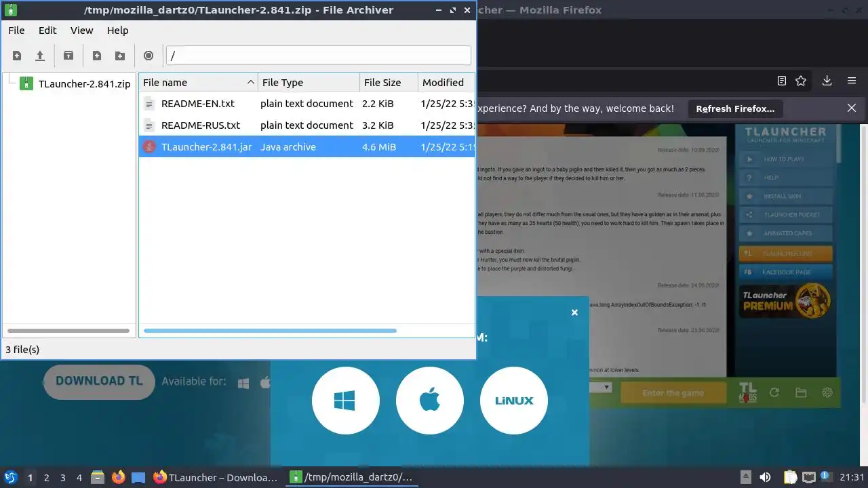Select the TLauncher-2.841.jar file row
Screen dimensions: 868x488
point(307,147)
